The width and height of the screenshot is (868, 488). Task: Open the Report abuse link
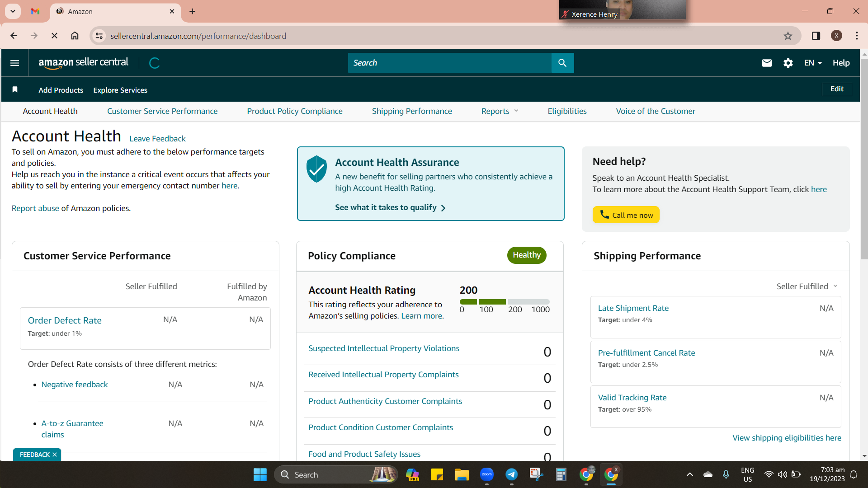tap(35, 208)
